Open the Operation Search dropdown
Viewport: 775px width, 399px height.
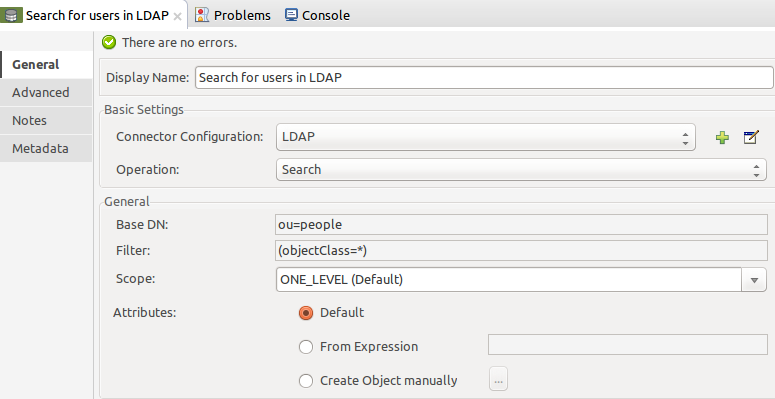pos(521,170)
